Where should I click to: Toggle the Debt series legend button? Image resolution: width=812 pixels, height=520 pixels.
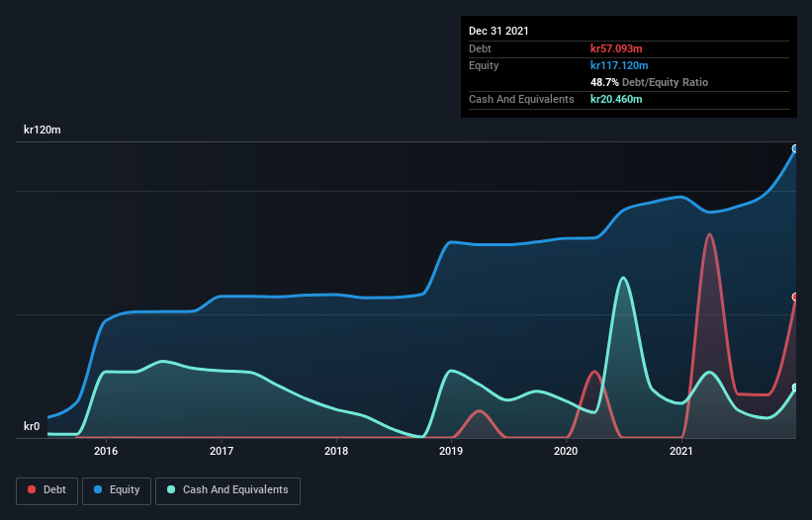pyautogui.click(x=47, y=490)
